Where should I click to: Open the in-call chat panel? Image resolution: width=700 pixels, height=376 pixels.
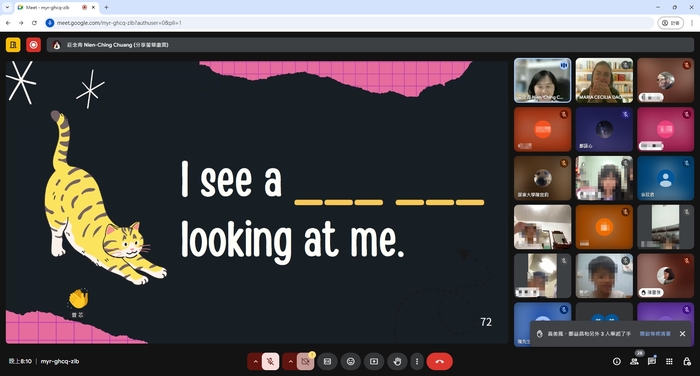[652, 361]
